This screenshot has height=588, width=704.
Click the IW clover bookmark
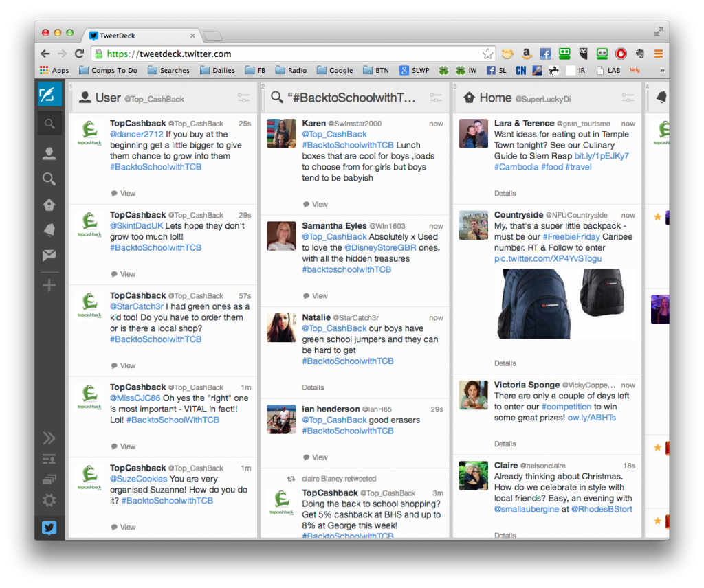click(x=466, y=71)
